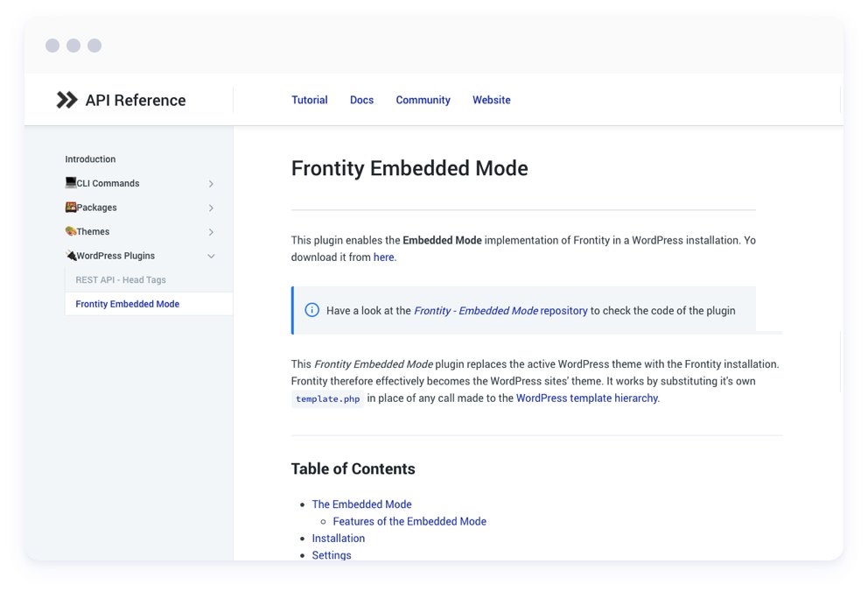Image resolution: width=868 pixels, height=592 pixels.
Task: Select Packages in the sidebar
Action: click(x=96, y=208)
